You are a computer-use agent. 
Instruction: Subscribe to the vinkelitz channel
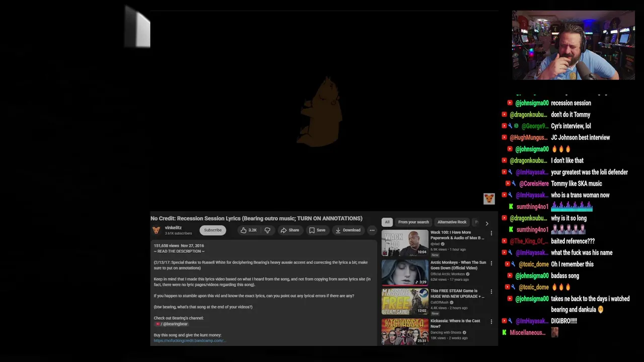(212, 230)
